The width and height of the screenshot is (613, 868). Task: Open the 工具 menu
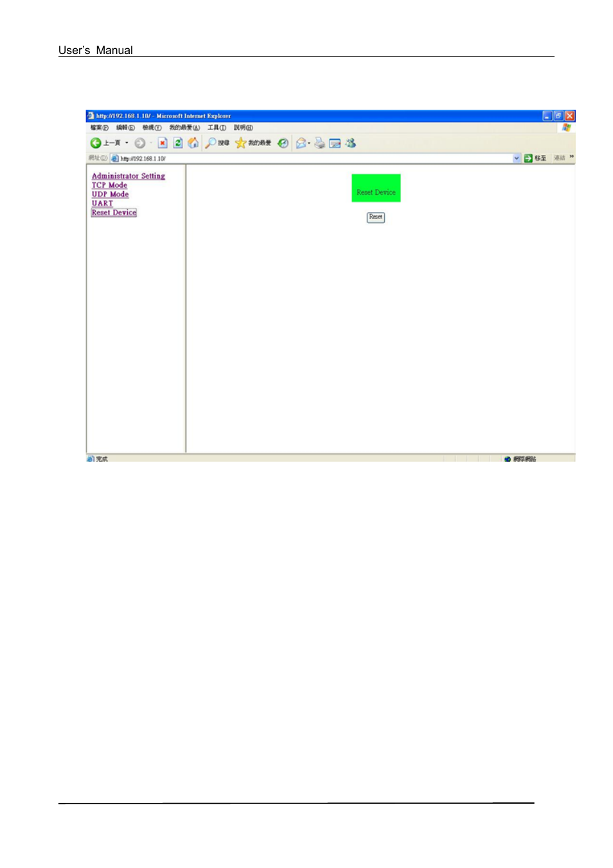coord(217,127)
